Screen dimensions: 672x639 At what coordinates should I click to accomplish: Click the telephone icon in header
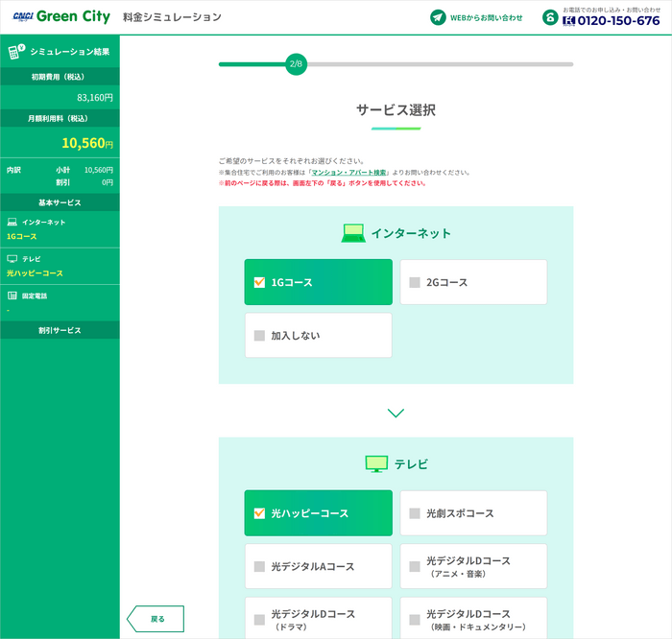click(550, 17)
